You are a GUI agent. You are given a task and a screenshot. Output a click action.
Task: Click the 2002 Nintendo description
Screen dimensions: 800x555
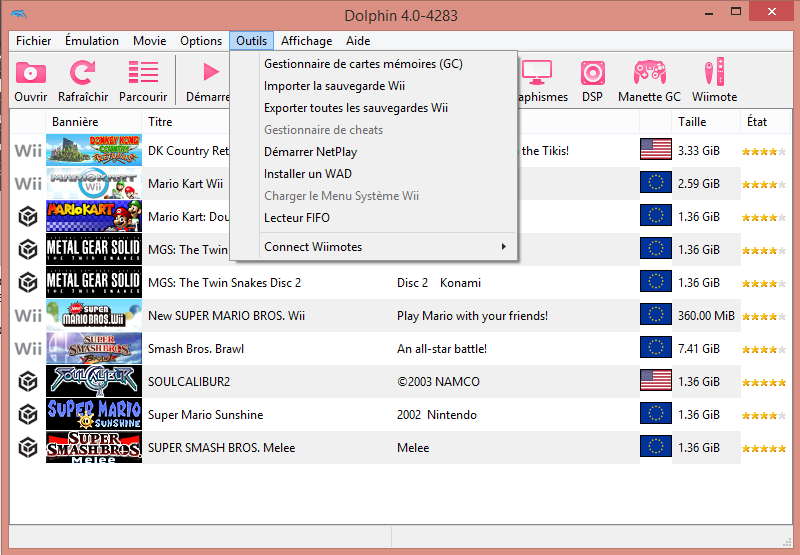(x=437, y=415)
